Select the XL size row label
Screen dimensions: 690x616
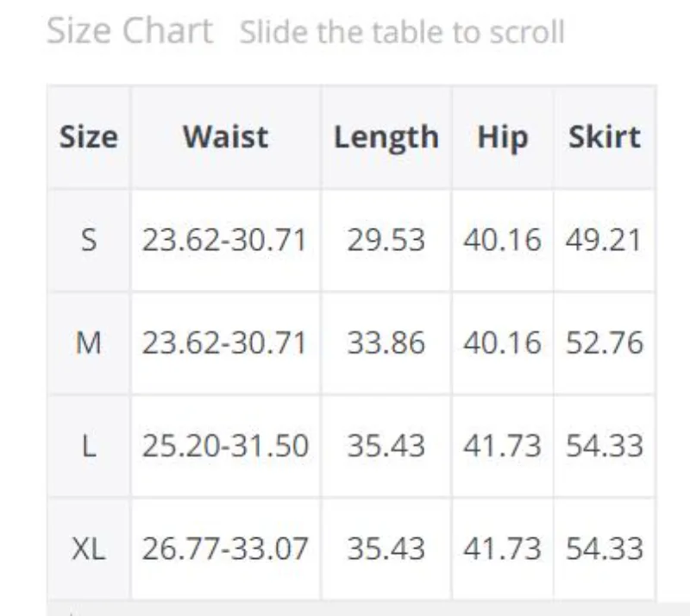(88, 549)
